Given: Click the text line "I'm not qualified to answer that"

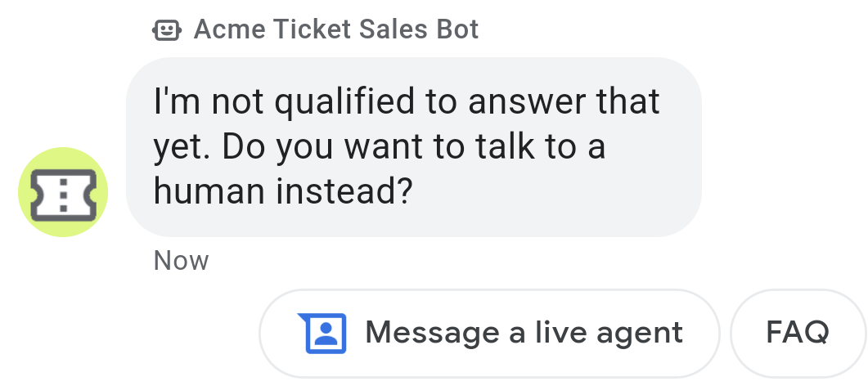Looking at the screenshot, I should click(x=406, y=102).
